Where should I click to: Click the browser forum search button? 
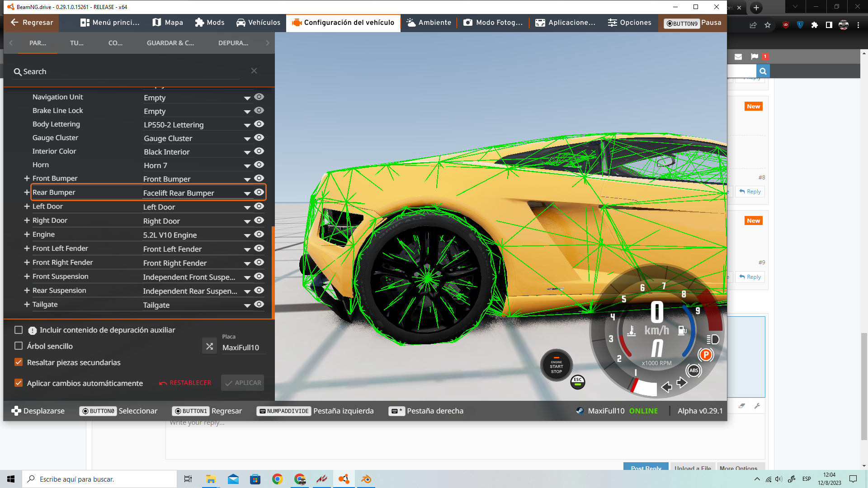pos(763,71)
